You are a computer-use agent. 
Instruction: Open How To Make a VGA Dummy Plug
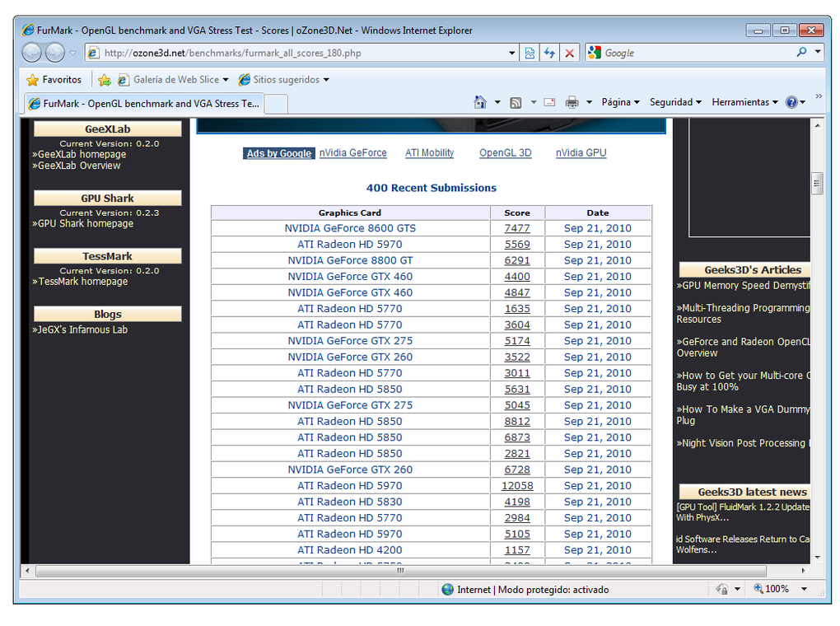744,415
